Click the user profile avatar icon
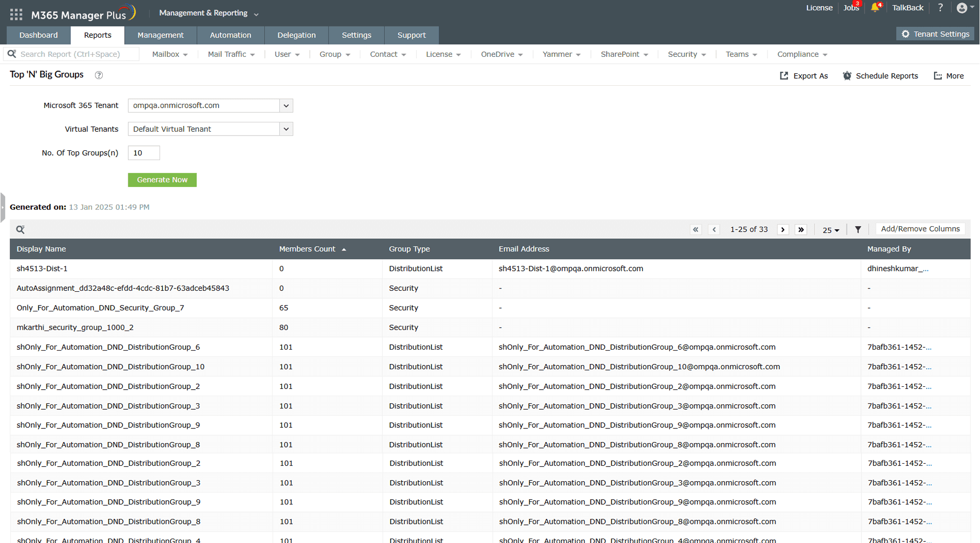 [x=961, y=8]
